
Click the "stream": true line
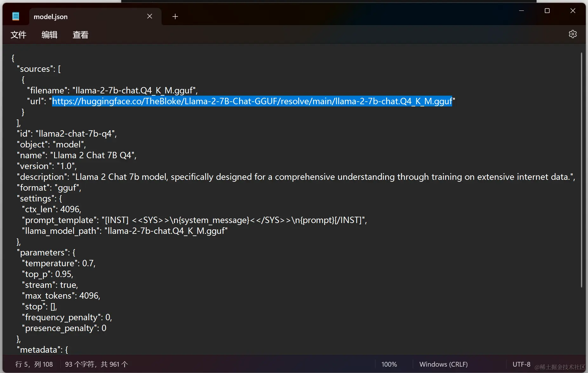50,285
